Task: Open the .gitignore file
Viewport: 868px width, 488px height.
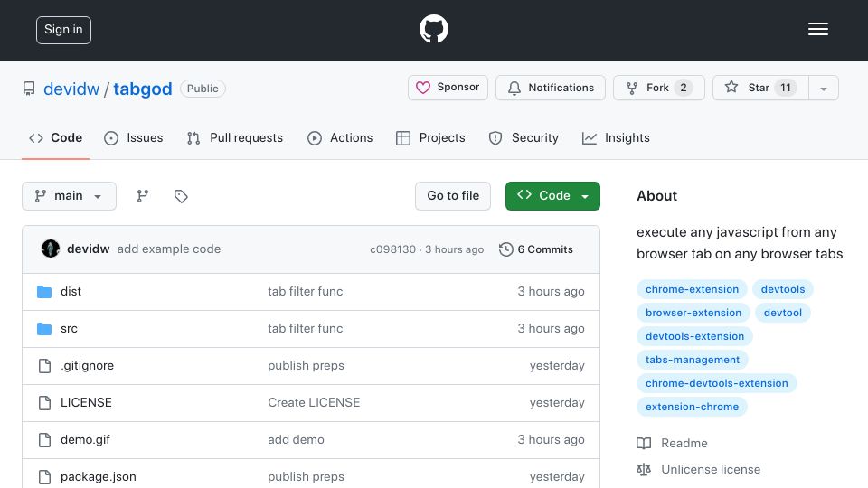Action: point(87,366)
